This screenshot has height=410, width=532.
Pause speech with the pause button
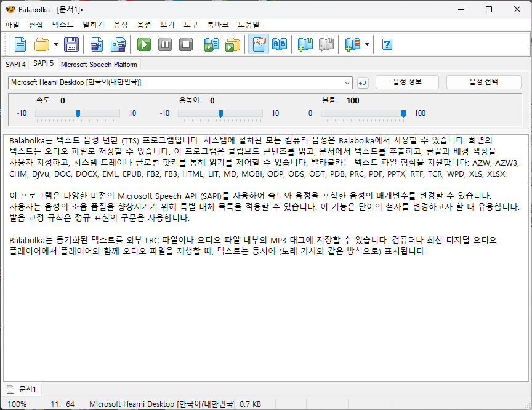(x=165, y=44)
